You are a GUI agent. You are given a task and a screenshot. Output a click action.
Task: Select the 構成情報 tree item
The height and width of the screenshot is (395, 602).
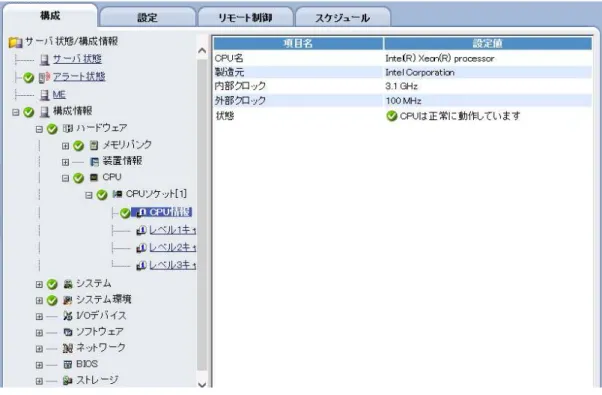pos(72,111)
